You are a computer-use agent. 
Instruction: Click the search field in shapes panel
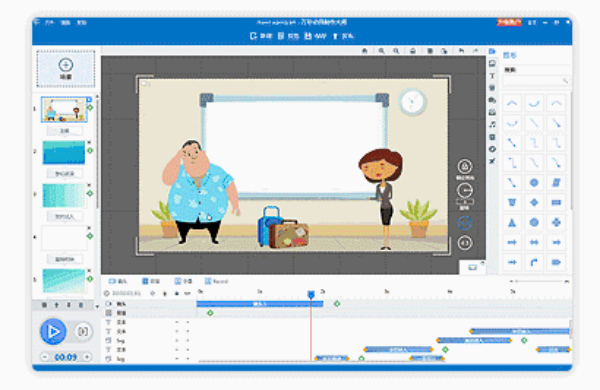pyautogui.click(x=536, y=80)
